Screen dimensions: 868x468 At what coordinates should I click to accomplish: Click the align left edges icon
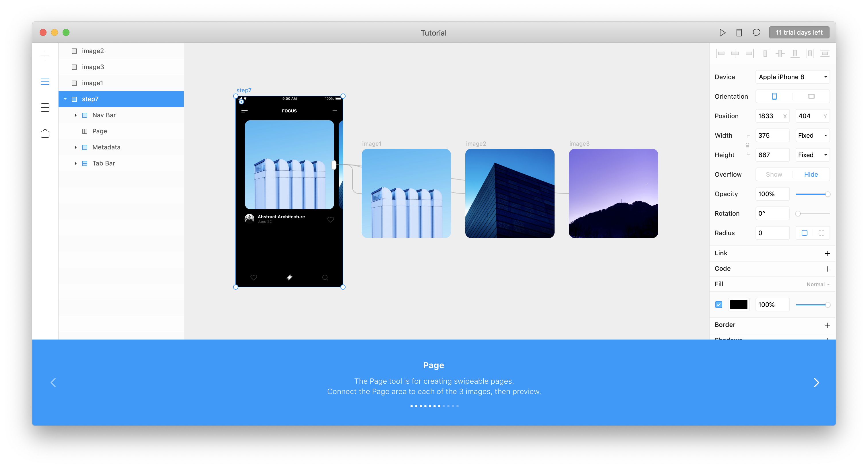pyautogui.click(x=720, y=53)
